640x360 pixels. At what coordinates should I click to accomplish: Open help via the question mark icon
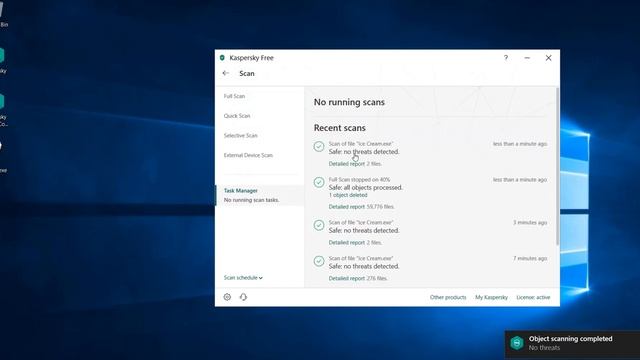[x=506, y=58]
